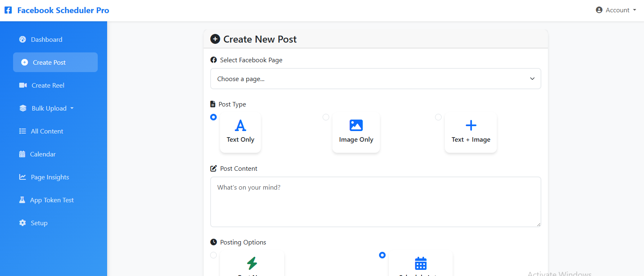
Task: Select the Post Now radio button
Action: click(x=213, y=255)
